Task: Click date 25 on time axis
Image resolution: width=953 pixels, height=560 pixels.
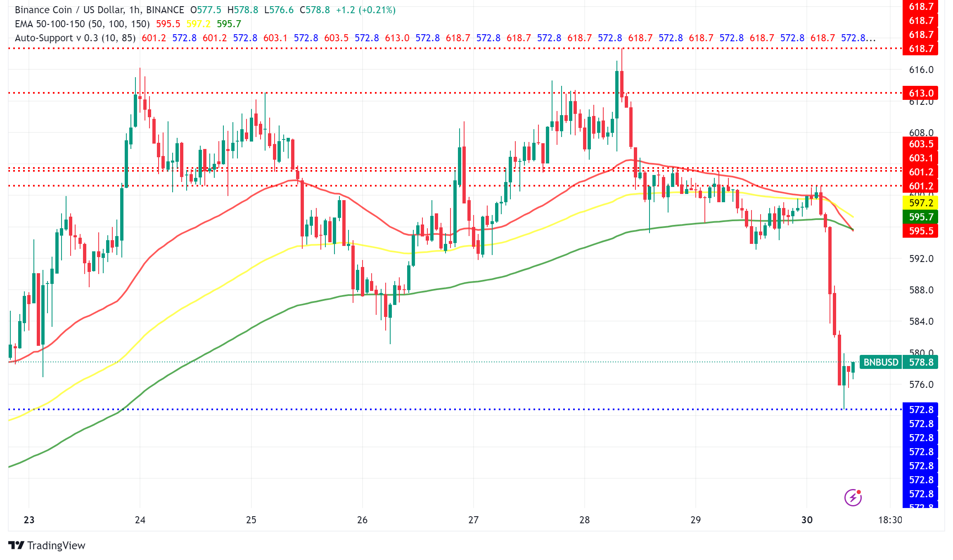Action: pos(251,520)
